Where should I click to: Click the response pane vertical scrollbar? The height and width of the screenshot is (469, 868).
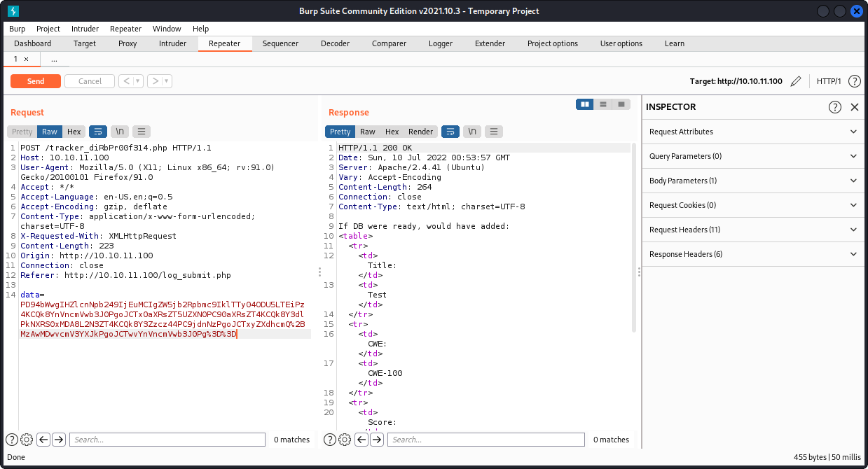634,238
